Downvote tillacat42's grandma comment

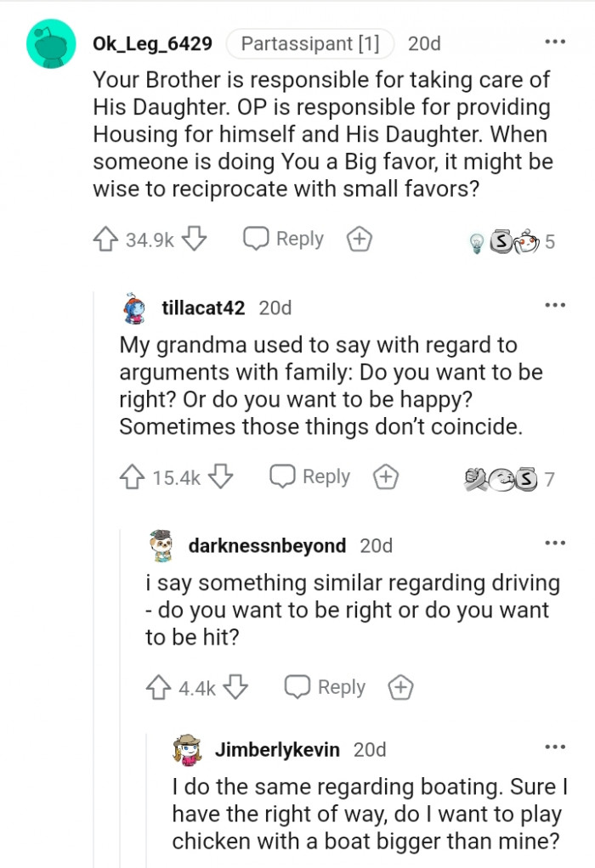tap(221, 477)
